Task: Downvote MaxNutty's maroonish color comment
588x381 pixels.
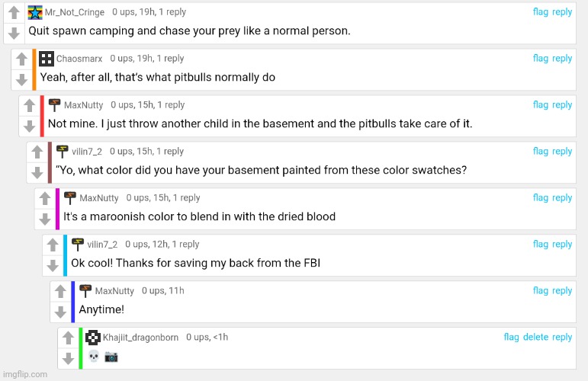Action: 44,219
